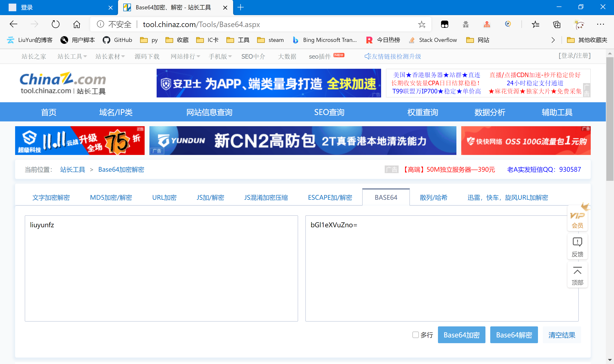Select the MD5加密/解密 tab
Screen dimensions: 614x364
111,198
